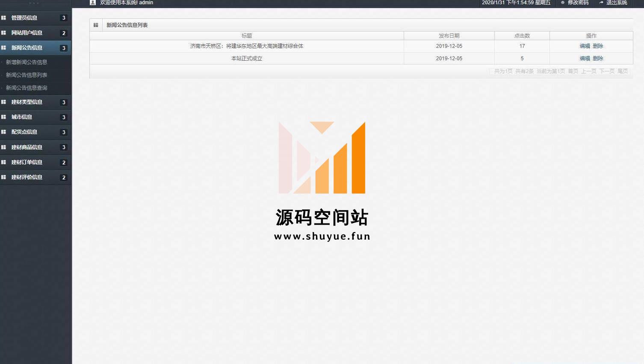The height and width of the screenshot is (364, 644).
Task: Click the grid icon beside 新闻公告信息
Action: point(4,48)
